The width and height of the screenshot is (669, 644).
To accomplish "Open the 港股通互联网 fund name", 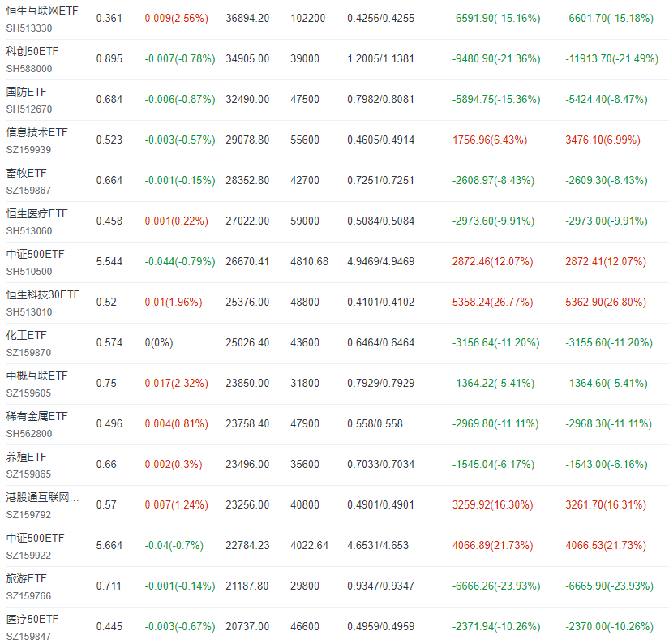I will 42,497.
